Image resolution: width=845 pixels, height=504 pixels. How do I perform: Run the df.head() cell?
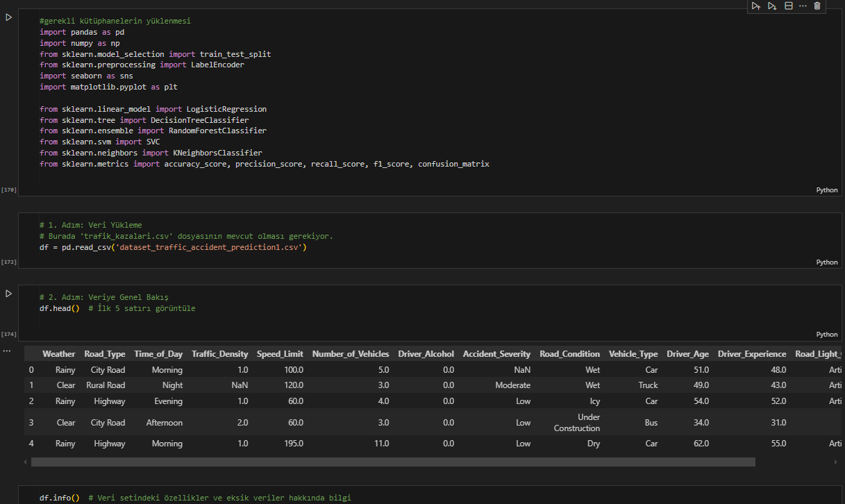(x=9, y=294)
